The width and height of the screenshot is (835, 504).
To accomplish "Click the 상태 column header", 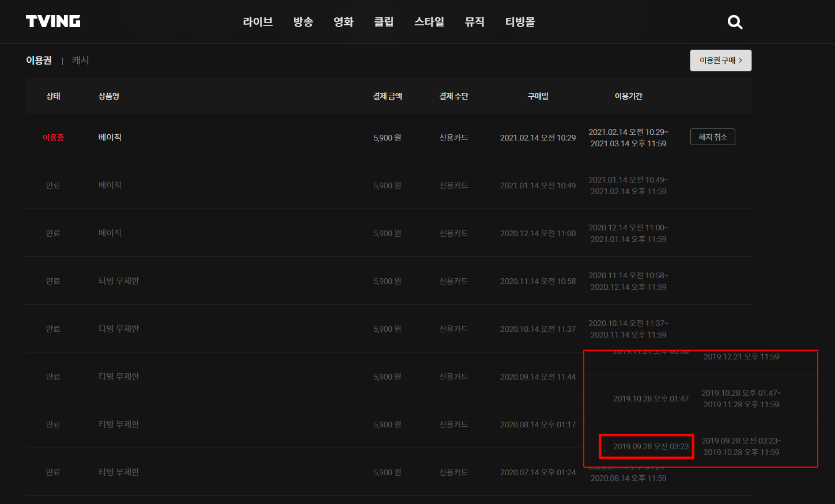I will pyautogui.click(x=53, y=96).
